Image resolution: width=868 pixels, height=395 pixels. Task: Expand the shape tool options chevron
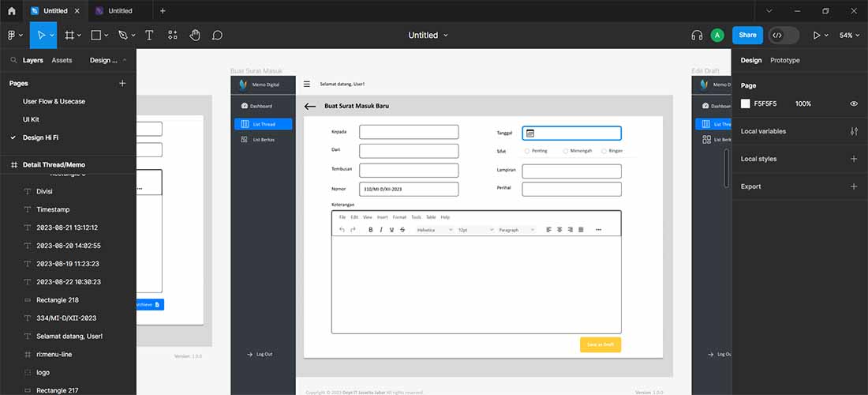107,35
